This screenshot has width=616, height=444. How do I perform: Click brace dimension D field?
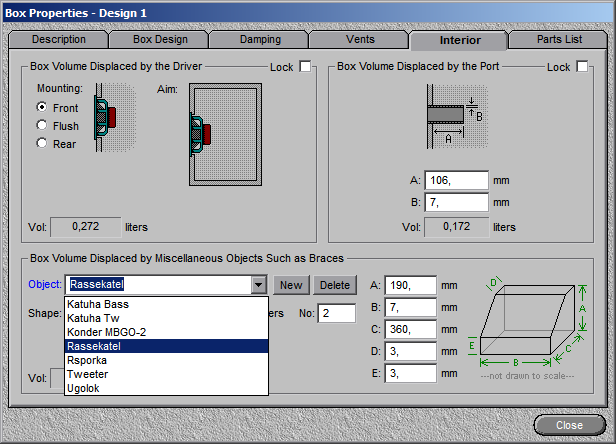pos(411,351)
